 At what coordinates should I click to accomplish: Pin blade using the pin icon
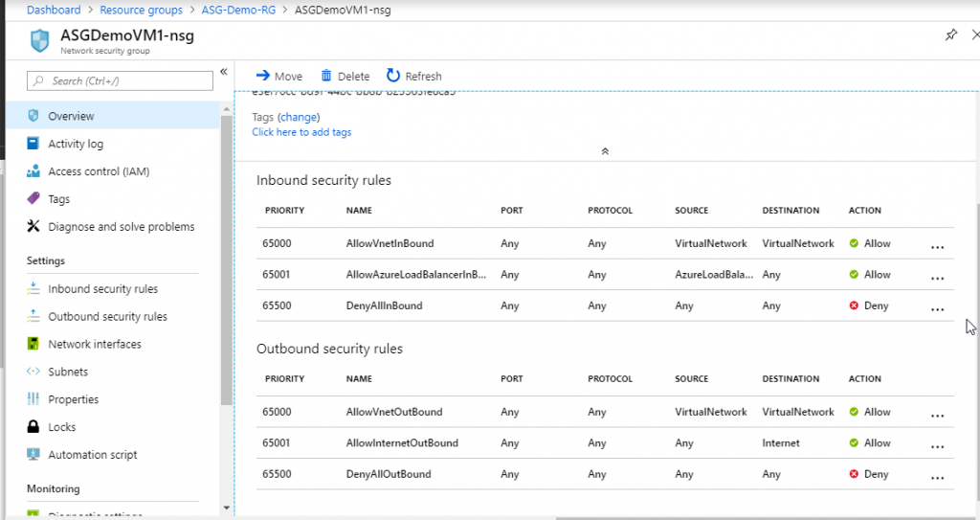point(950,34)
